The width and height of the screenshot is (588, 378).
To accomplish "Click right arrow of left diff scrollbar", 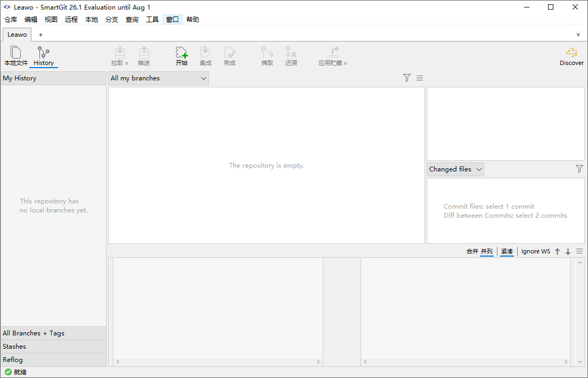I will (318, 362).
